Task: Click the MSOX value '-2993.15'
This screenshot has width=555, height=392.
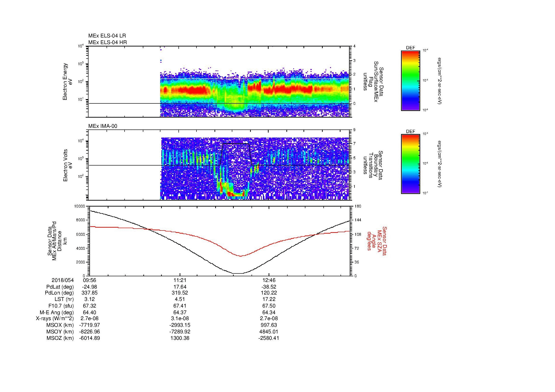Action: click(180, 325)
